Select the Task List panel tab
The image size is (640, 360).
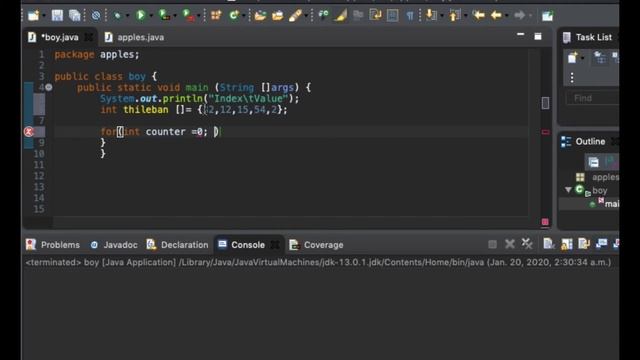tap(588, 37)
